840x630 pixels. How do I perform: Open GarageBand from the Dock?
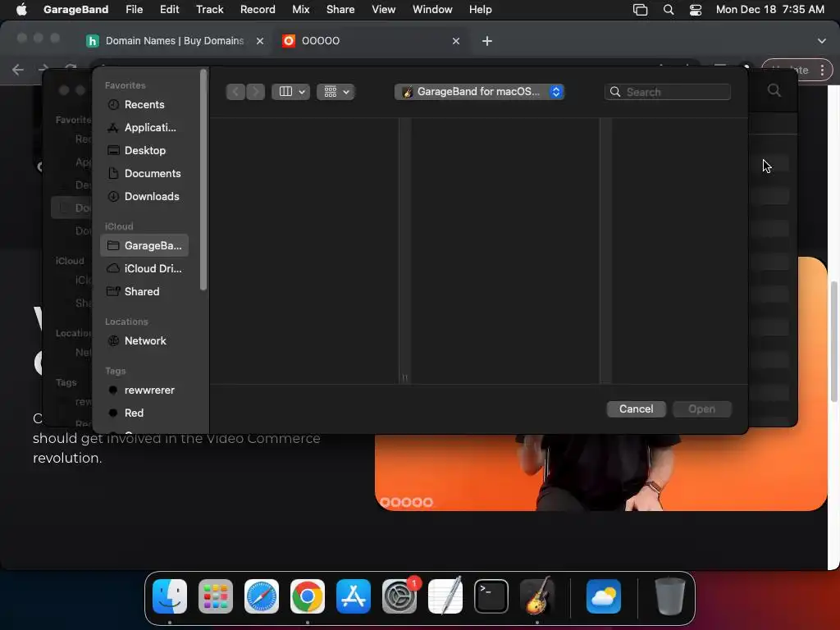tap(537, 596)
